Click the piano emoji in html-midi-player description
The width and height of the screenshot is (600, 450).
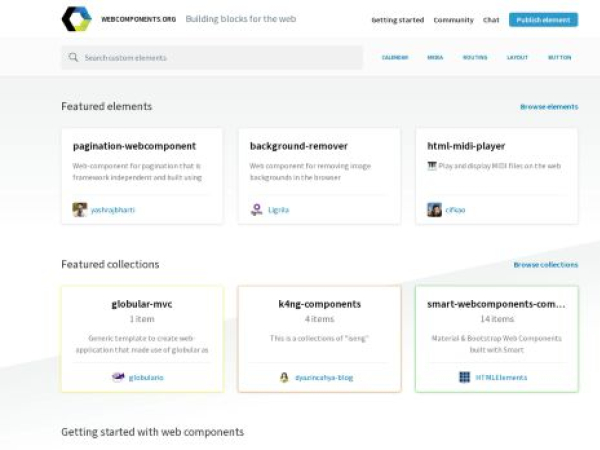[x=432, y=166]
